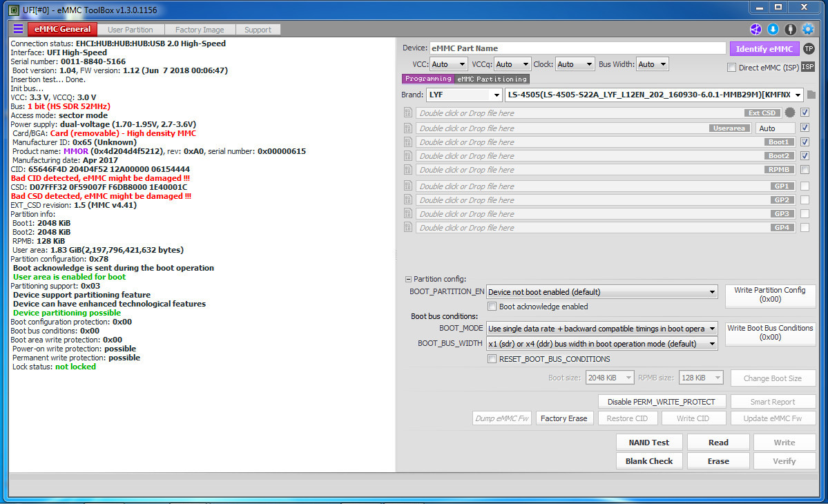This screenshot has width=828, height=504.
Task: Click the gear-shaped icon beside Ext CSD
Action: [x=790, y=113]
